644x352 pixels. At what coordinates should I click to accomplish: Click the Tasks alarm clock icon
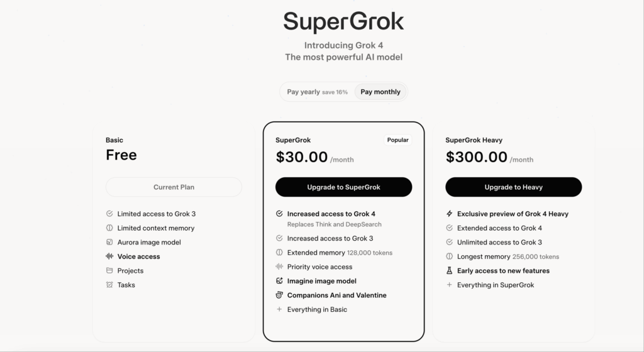coord(109,285)
